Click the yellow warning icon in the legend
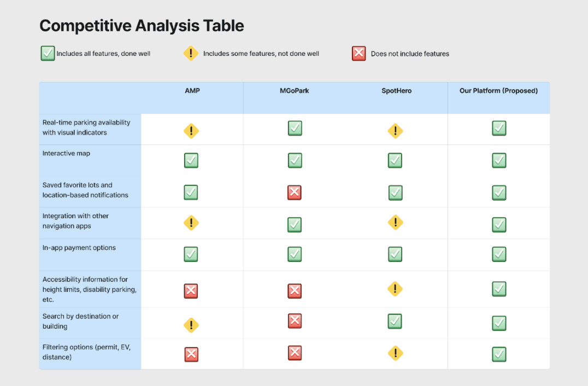This screenshot has width=588, height=386. (x=191, y=53)
